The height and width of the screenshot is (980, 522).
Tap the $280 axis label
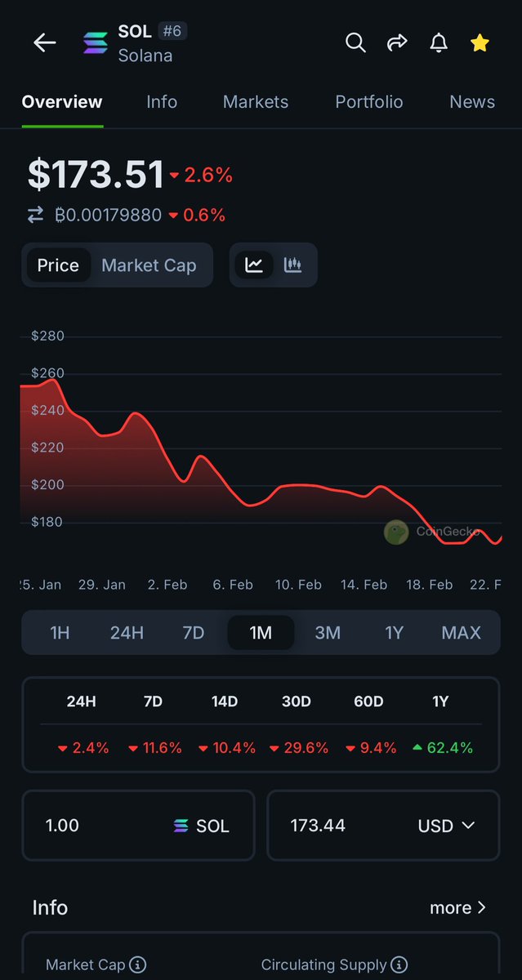(47, 336)
